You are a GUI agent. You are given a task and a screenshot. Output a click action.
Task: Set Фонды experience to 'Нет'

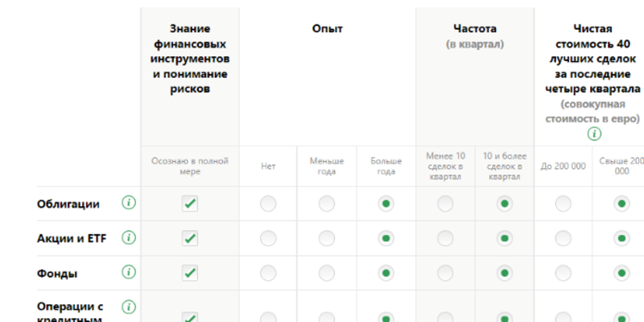(x=268, y=273)
